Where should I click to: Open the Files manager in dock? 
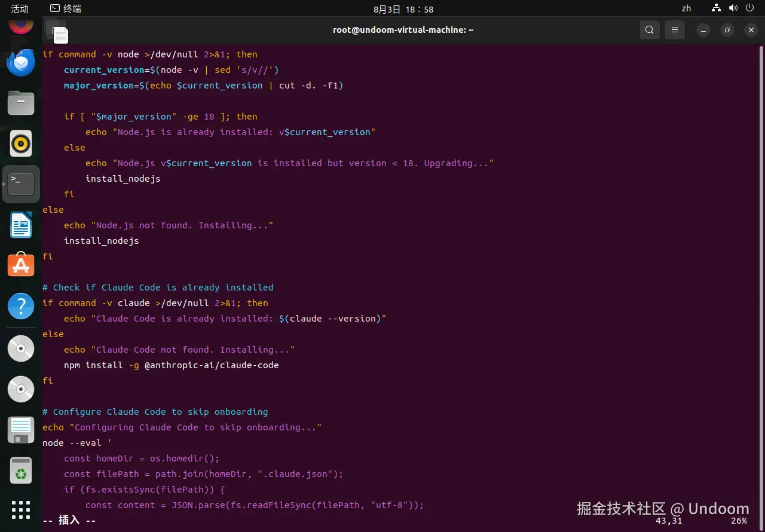(21, 103)
